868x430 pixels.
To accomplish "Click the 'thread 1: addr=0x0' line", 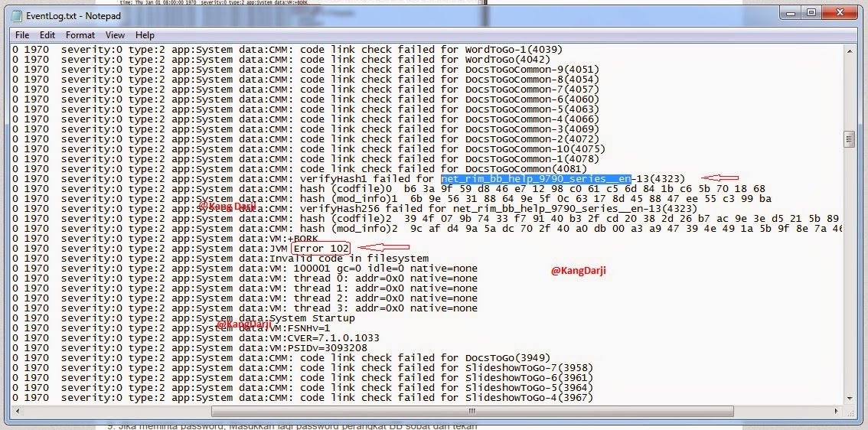I will pyautogui.click(x=245, y=288).
